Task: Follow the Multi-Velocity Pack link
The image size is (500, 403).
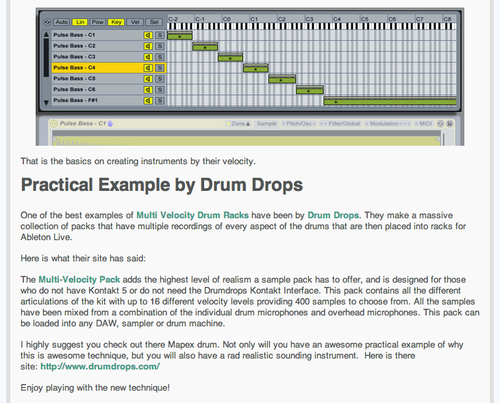Action: [x=79, y=279]
